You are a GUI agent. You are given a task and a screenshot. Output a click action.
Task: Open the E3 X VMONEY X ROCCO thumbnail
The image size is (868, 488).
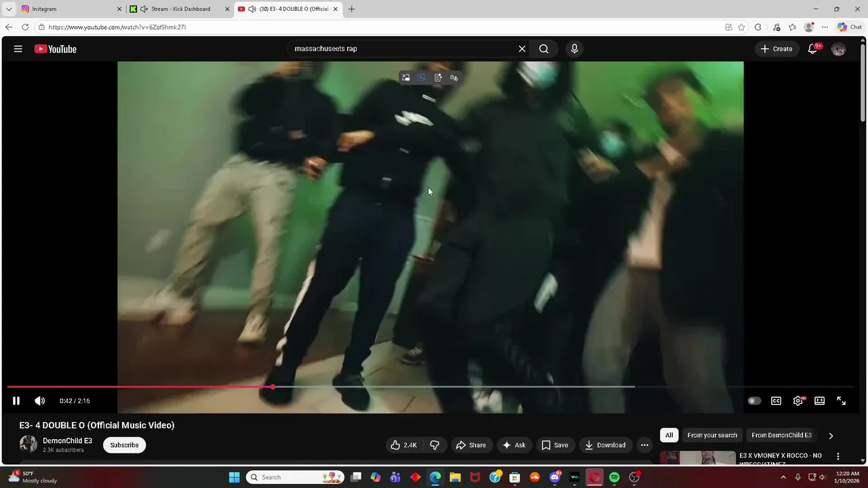tap(698, 458)
